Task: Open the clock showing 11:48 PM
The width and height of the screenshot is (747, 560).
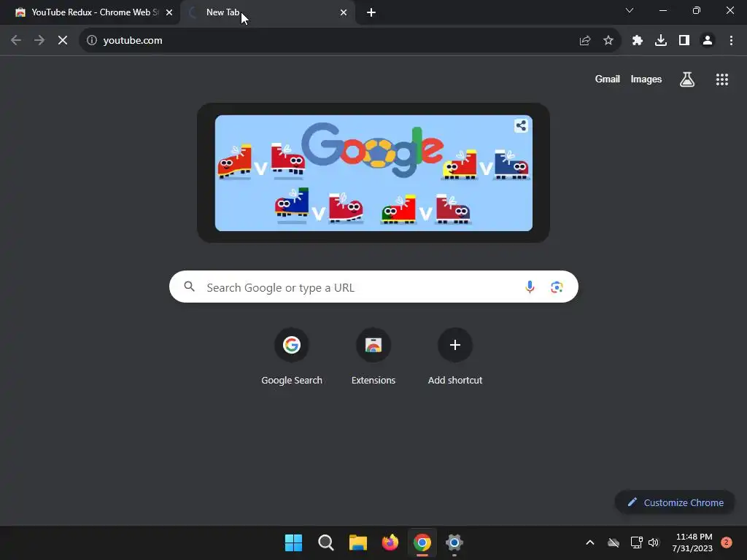Action: click(692, 542)
